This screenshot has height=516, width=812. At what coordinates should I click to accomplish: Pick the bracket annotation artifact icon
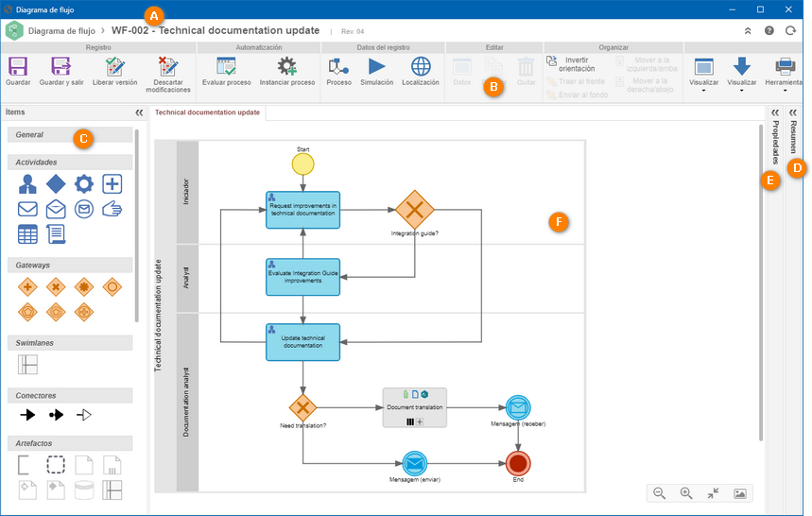coord(24,465)
